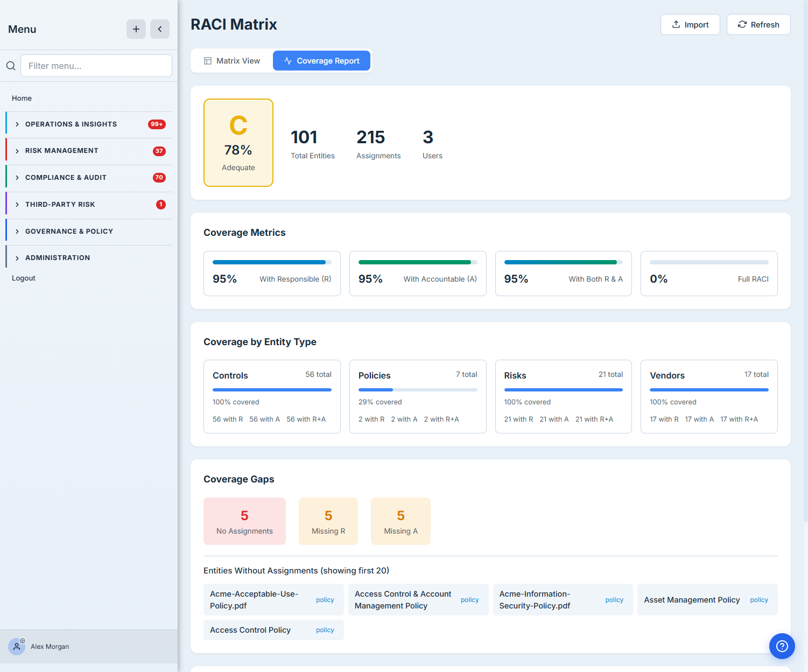Open the help question mark button

pos(782,646)
